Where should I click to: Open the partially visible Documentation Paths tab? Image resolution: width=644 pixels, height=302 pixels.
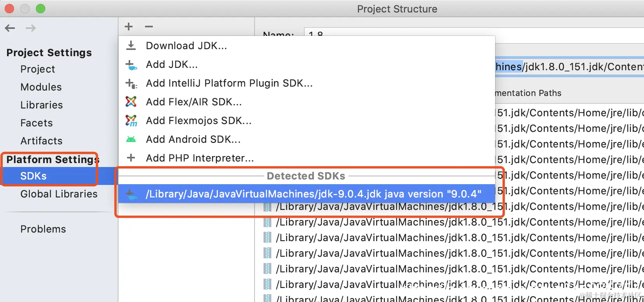point(528,93)
